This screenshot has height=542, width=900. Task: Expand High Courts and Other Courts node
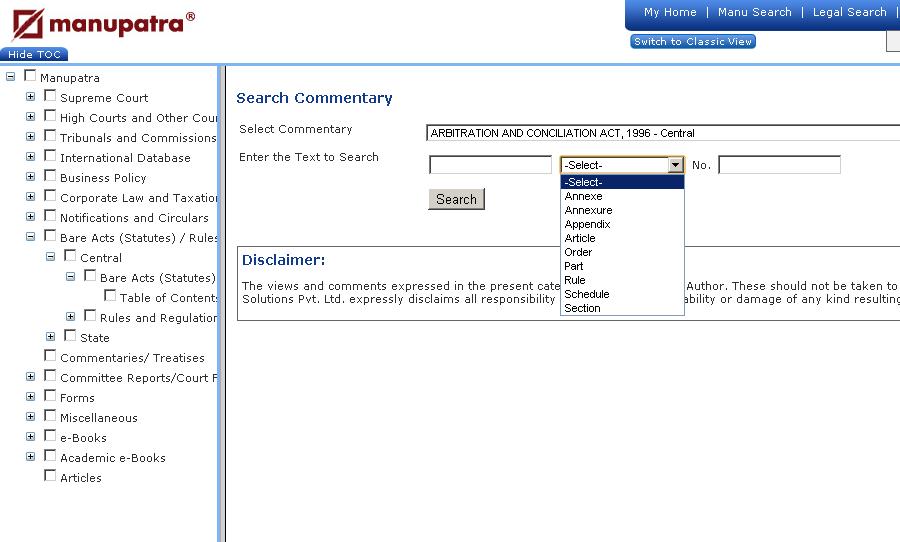[x=30, y=117]
